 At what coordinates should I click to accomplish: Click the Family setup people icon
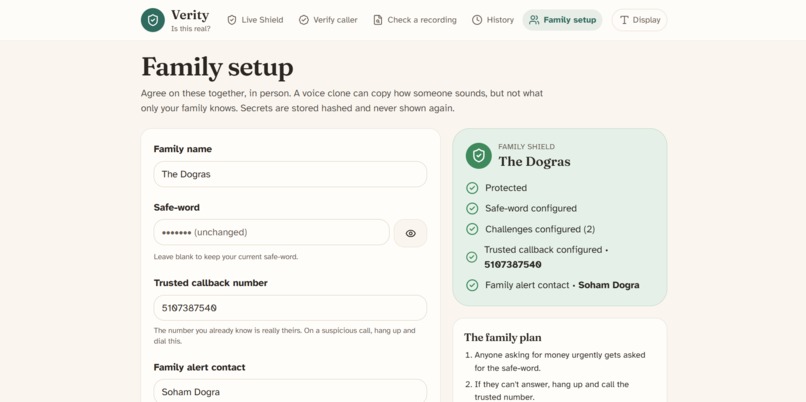pyautogui.click(x=534, y=20)
